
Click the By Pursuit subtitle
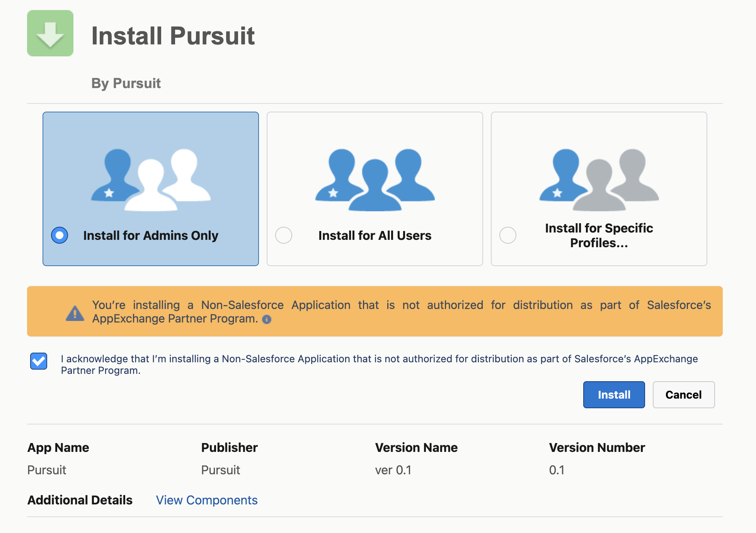tap(126, 83)
